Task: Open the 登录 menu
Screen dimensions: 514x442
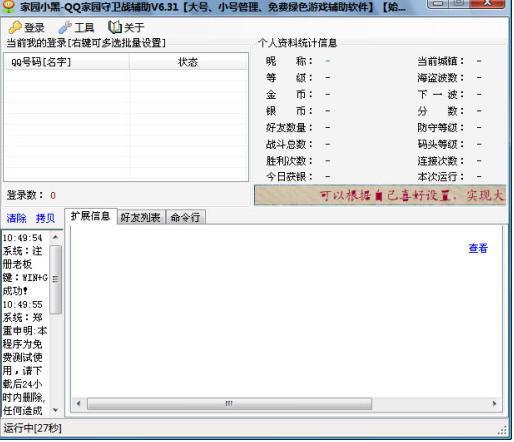Action: tap(27, 27)
